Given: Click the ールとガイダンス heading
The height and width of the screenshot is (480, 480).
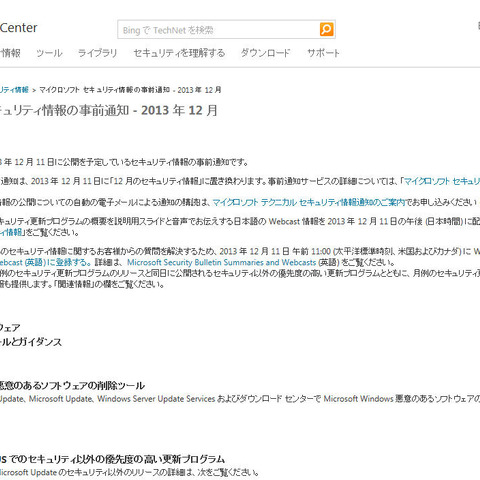Looking at the screenshot, I should [x=31, y=342].
